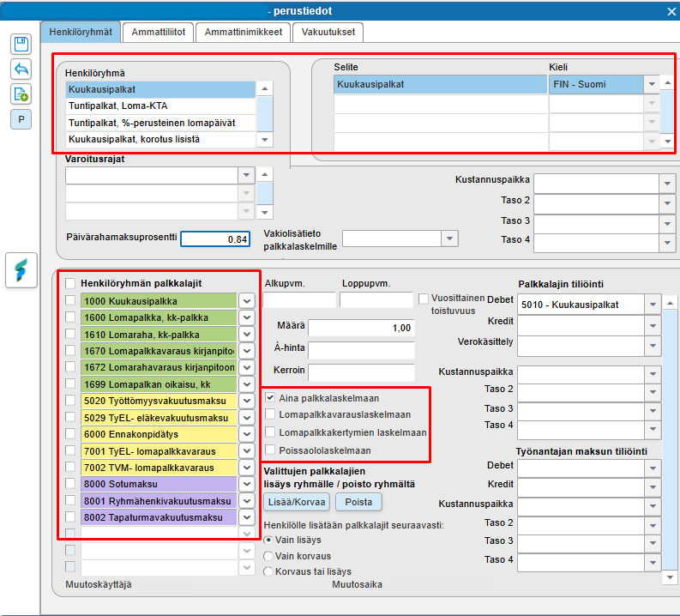This screenshot has height=616, width=680.
Task: Click the Kuukausipalkat Selite field
Action: pyautogui.click(x=440, y=85)
